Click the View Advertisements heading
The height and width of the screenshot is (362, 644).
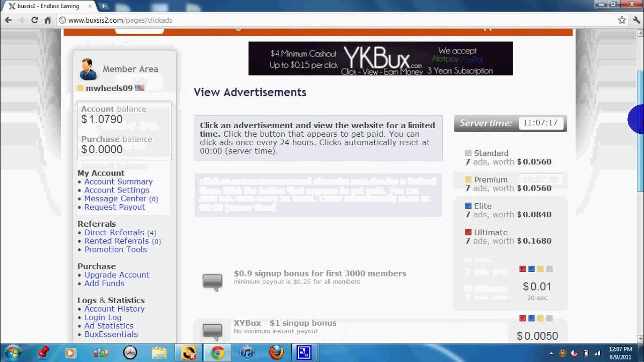click(x=250, y=93)
